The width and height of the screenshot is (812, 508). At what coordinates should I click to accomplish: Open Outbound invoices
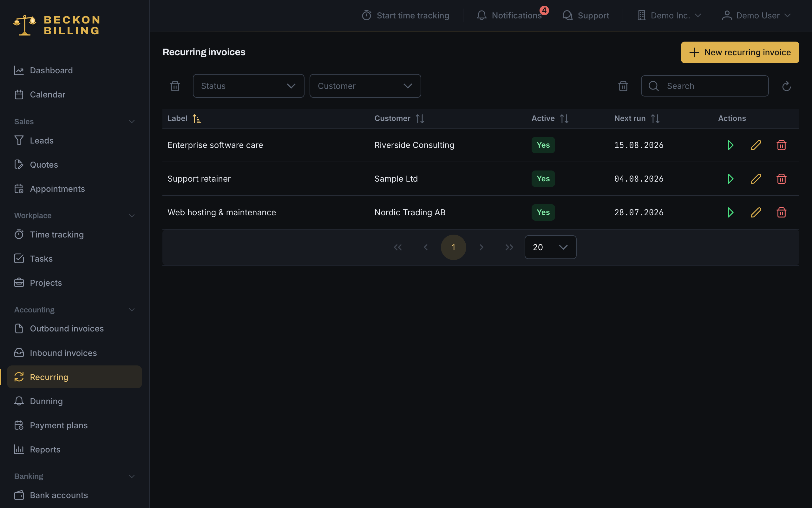point(75,329)
